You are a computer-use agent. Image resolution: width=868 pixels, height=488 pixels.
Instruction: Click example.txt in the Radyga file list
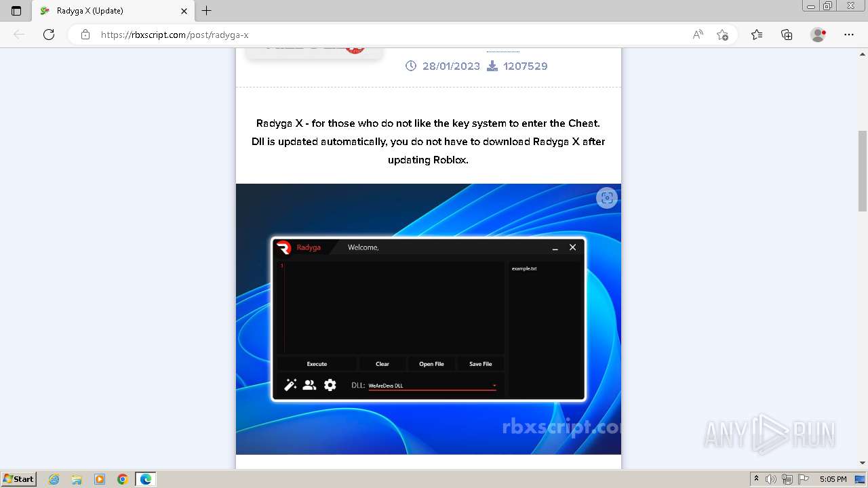pyautogui.click(x=524, y=268)
